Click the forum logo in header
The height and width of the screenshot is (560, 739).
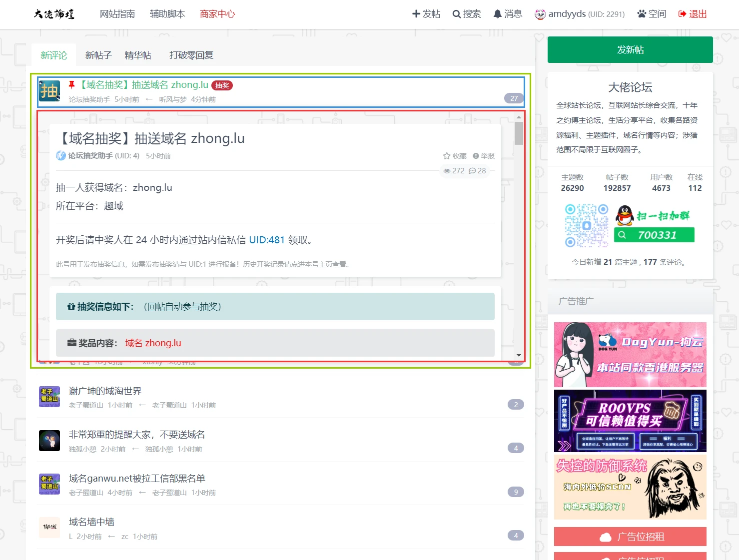(x=54, y=14)
